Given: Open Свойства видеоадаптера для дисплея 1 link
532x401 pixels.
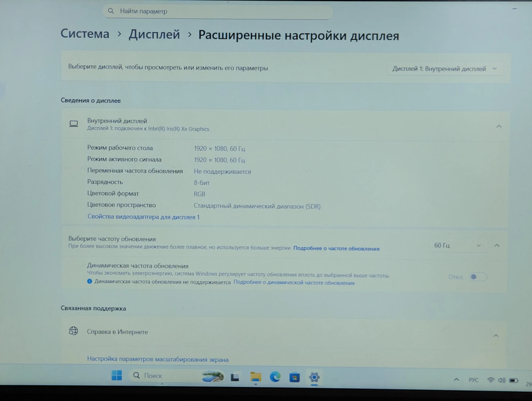Looking at the screenshot, I should pos(143,217).
